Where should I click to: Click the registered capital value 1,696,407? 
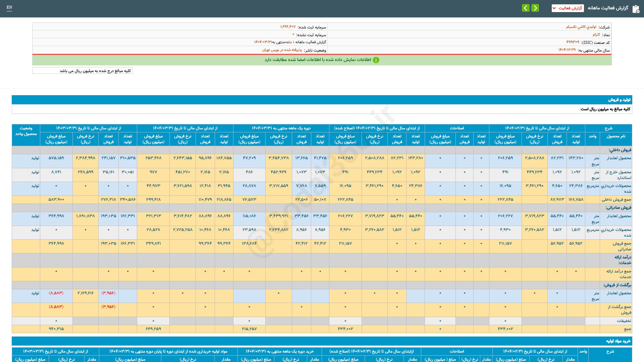[288, 27]
